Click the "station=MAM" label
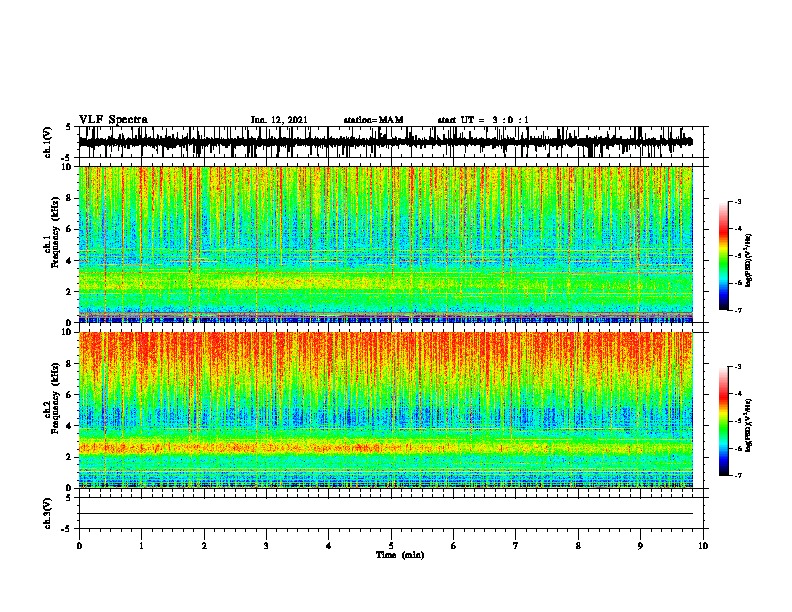The height and width of the screenshot is (612, 792). pos(373,120)
